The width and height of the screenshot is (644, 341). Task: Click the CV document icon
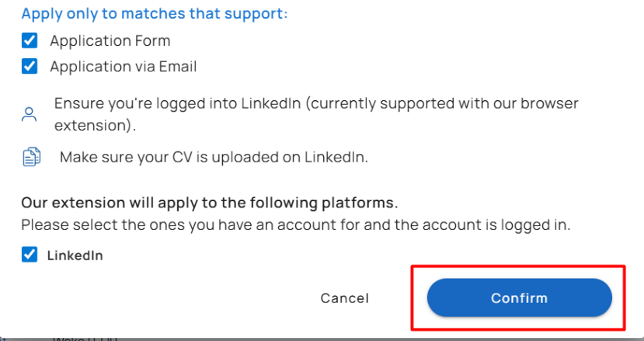[30, 158]
